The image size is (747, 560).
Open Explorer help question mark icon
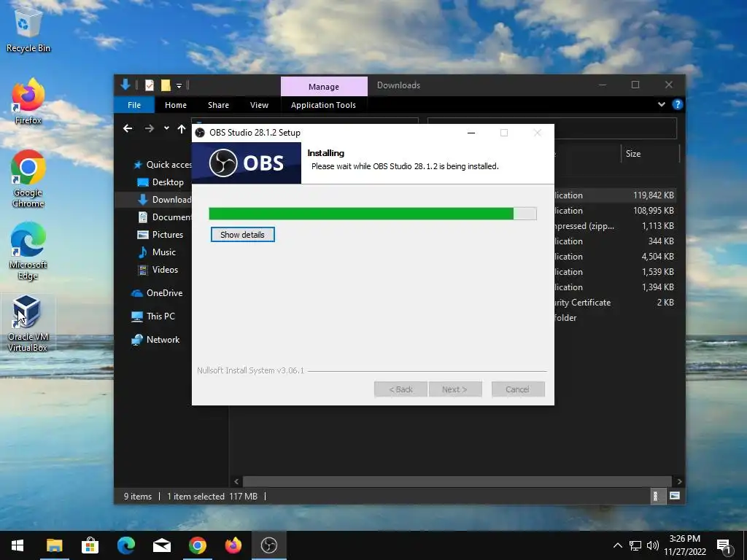tap(677, 104)
